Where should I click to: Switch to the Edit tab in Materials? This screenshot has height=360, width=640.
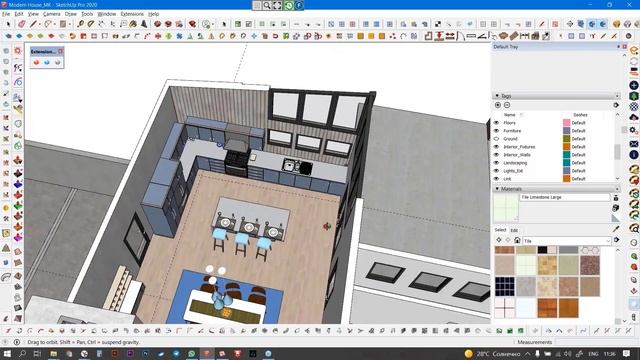[514, 230]
